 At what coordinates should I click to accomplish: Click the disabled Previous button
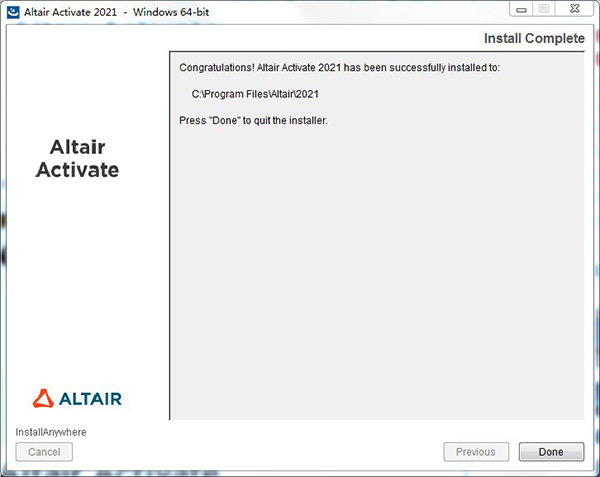476,452
